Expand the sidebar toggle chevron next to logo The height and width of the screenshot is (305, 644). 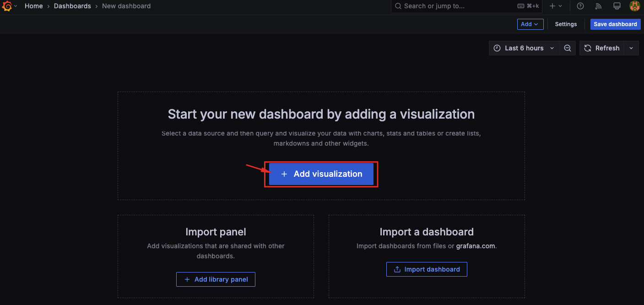coord(16,6)
